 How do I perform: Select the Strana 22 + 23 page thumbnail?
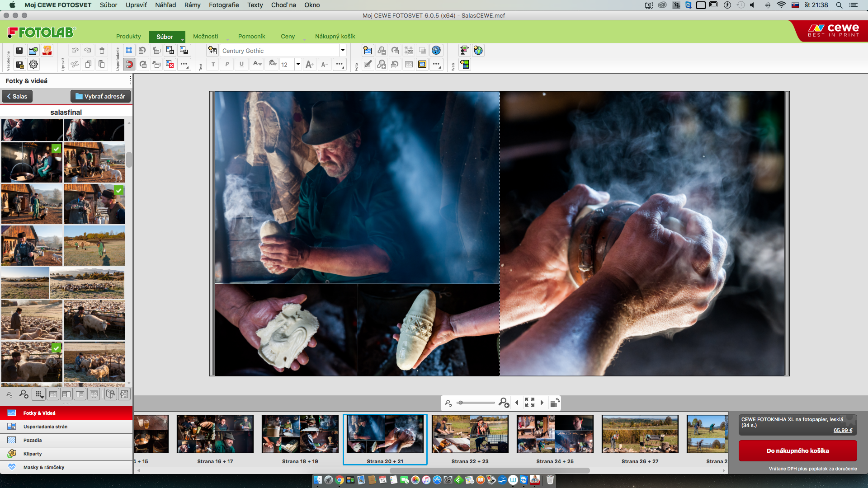[x=470, y=435]
